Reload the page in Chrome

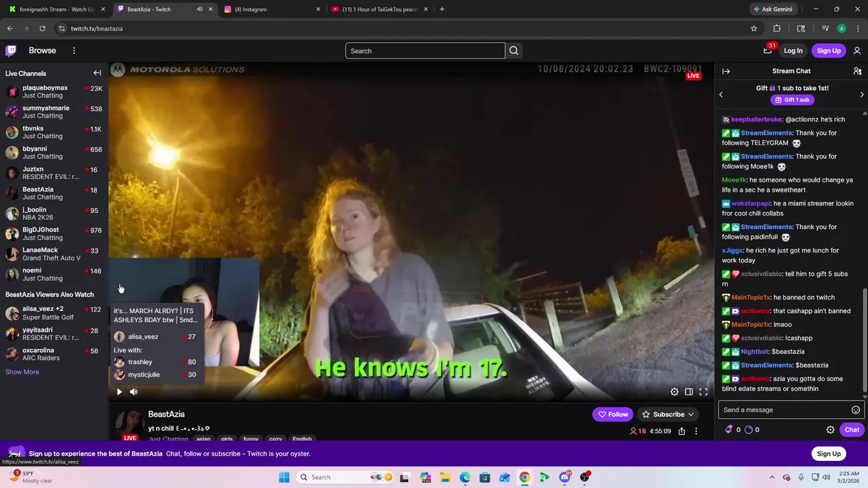click(x=42, y=28)
